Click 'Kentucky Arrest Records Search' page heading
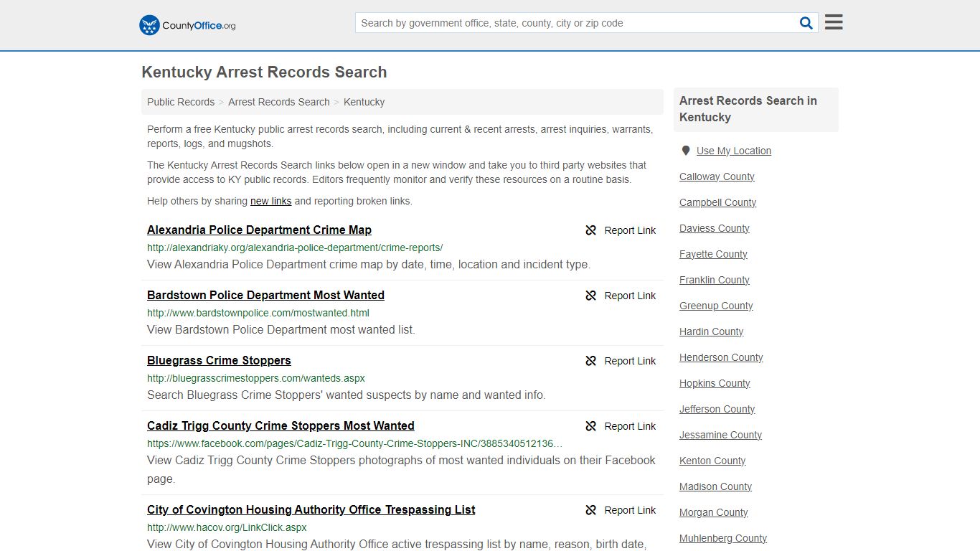Viewport: 980px width, 551px height. [264, 72]
